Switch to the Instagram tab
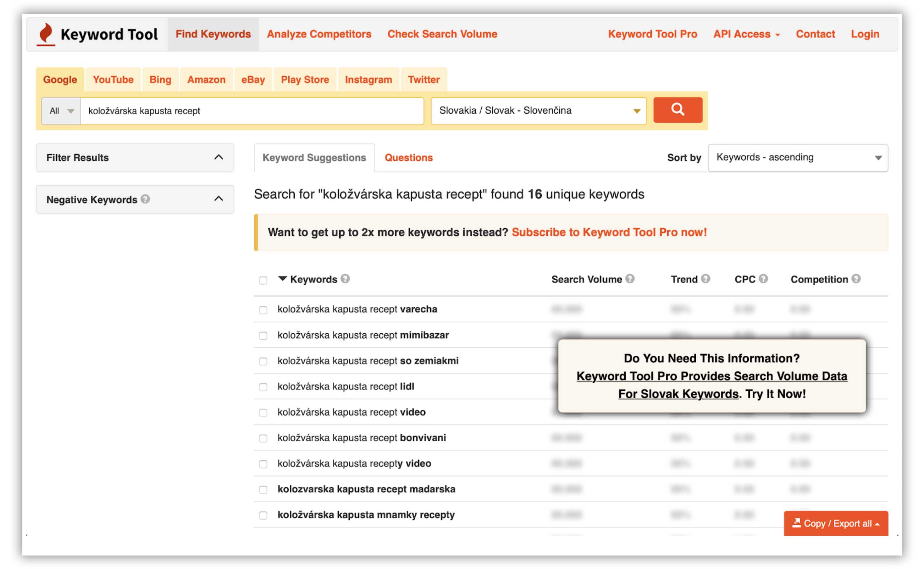 pos(369,80)
